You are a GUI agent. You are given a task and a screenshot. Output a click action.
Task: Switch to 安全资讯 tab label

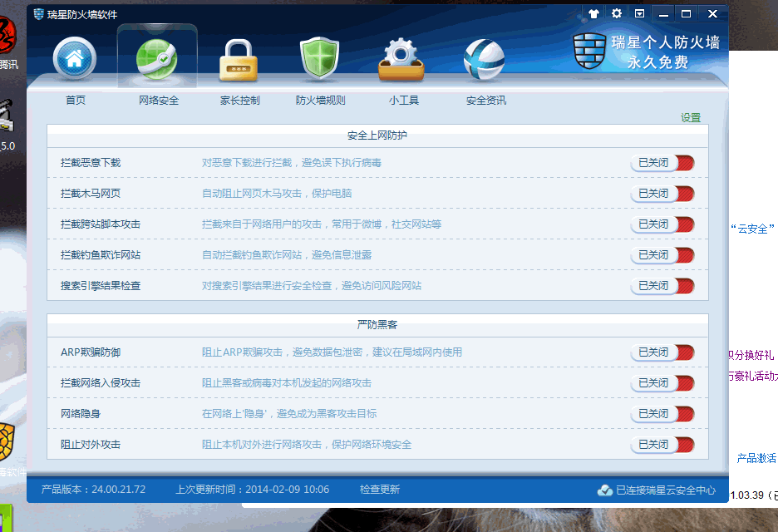pos(486,101)
